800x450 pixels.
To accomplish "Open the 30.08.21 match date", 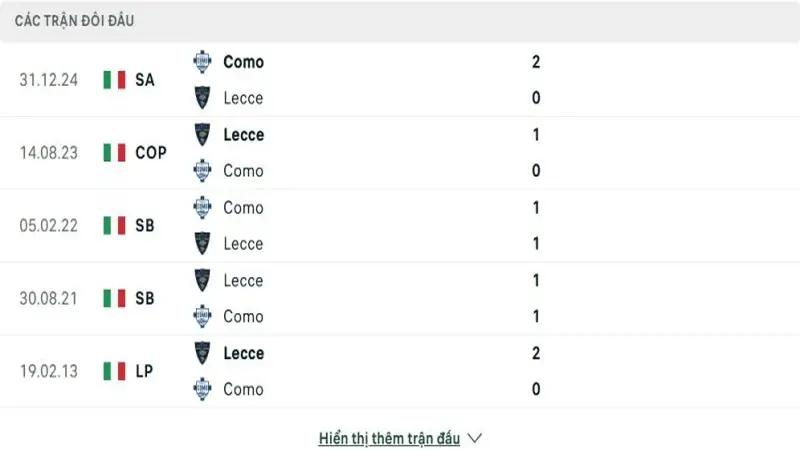I will click(x=48, y=298).
